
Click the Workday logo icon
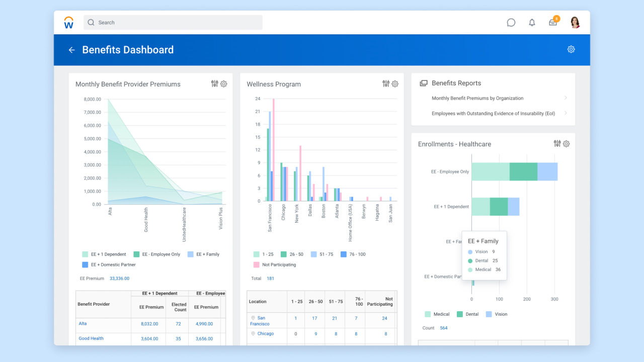click(x=69, y=23)
